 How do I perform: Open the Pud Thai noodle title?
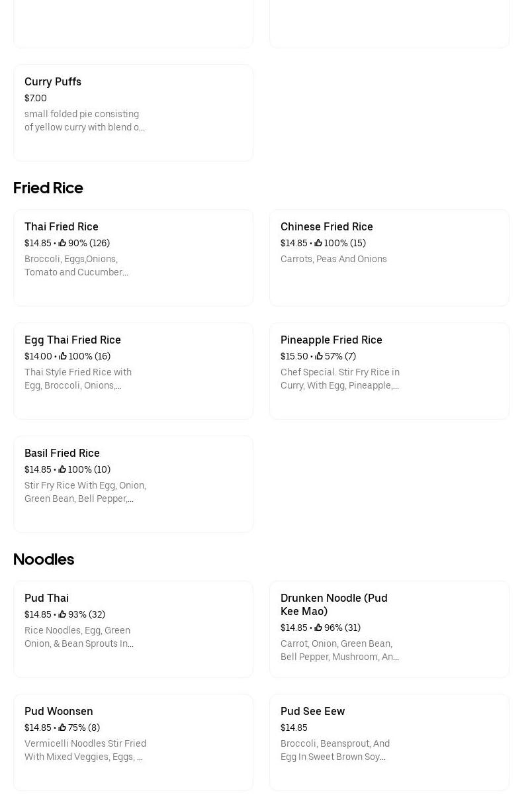pyautogui.click(x=46, y=598)
